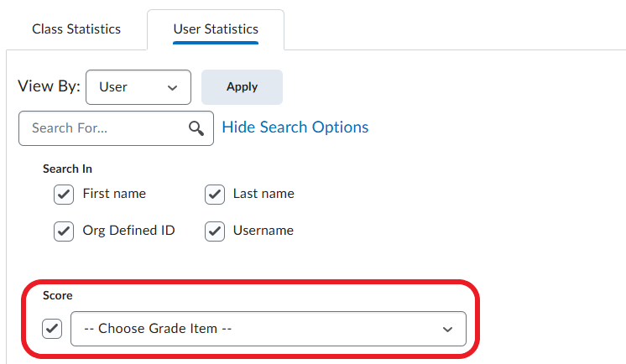Click the chevron arrow of Grade Item selector
Viewport: 626px width, 364px height.
pos(447,329)
